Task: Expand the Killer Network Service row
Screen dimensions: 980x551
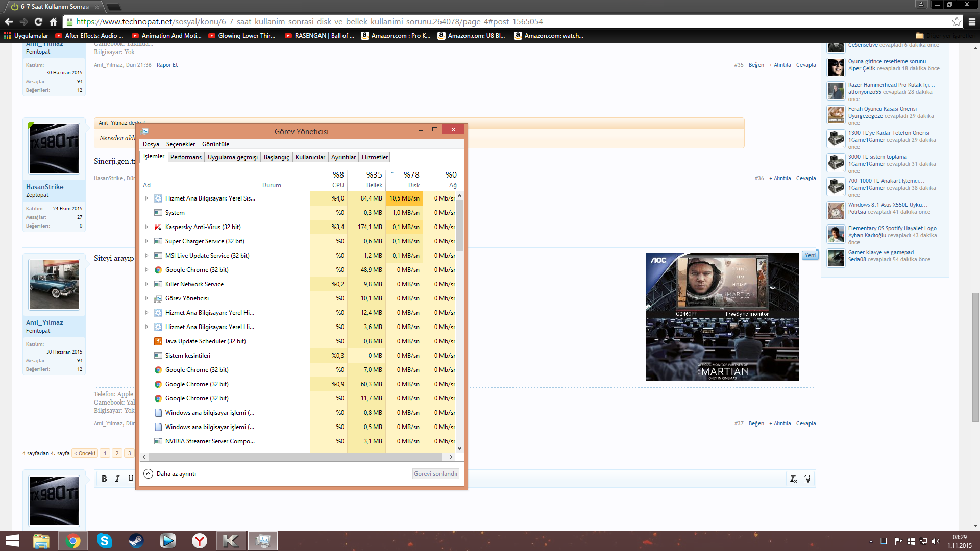Action: pos(146,284)
